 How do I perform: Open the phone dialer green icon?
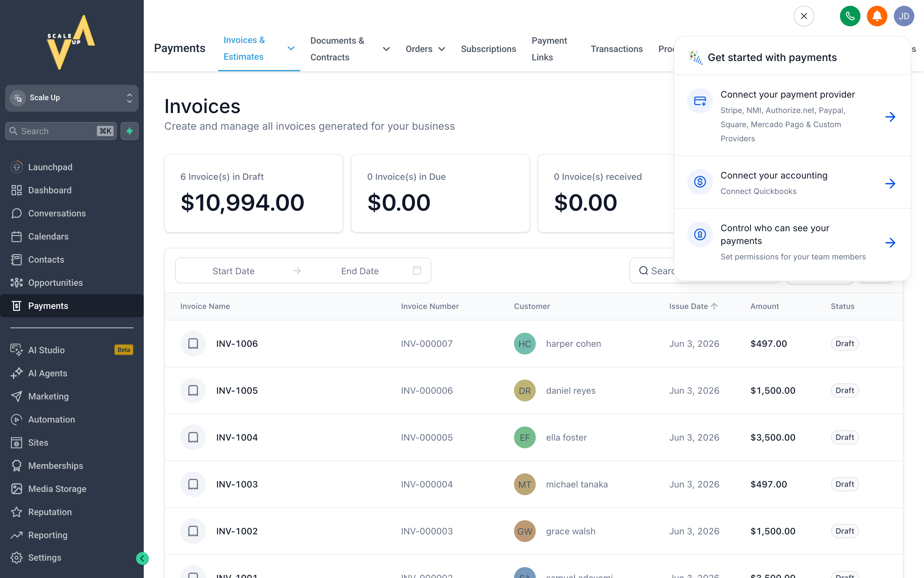point(850,16)
